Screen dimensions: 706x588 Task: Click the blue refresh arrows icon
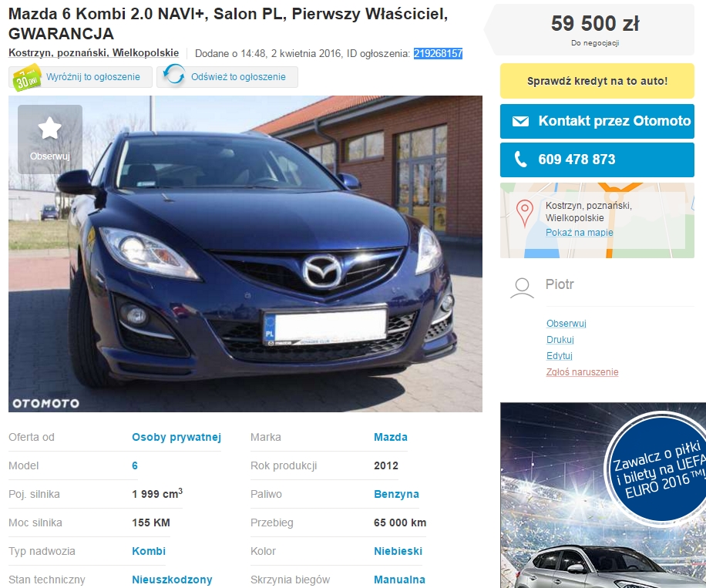[x=174, y=77]
